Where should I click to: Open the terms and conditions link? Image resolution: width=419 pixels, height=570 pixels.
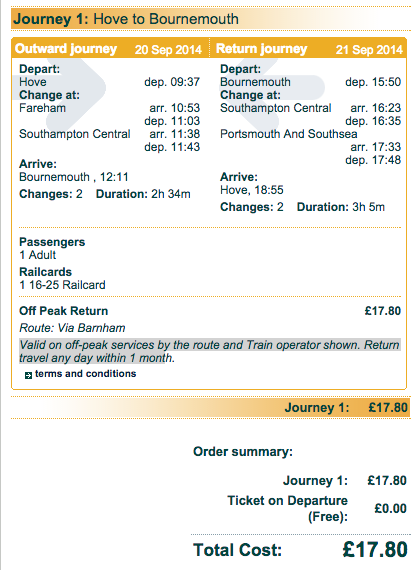coord(85,374)
